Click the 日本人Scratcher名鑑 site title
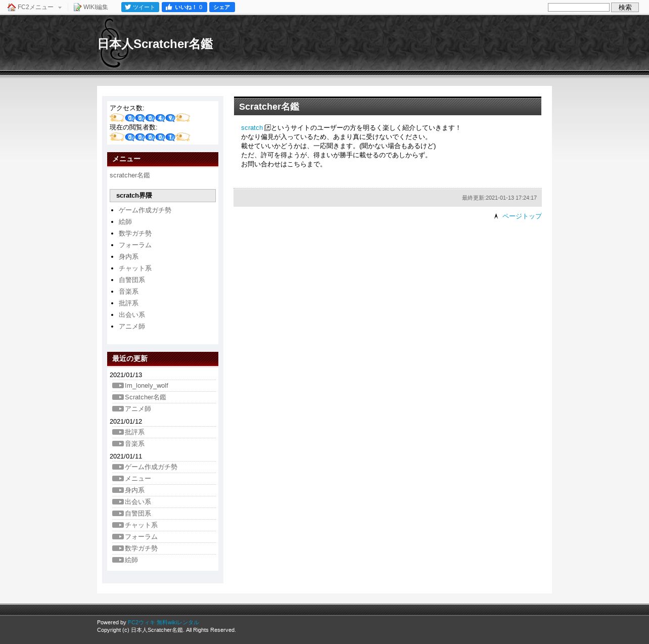 coord(155,44)
